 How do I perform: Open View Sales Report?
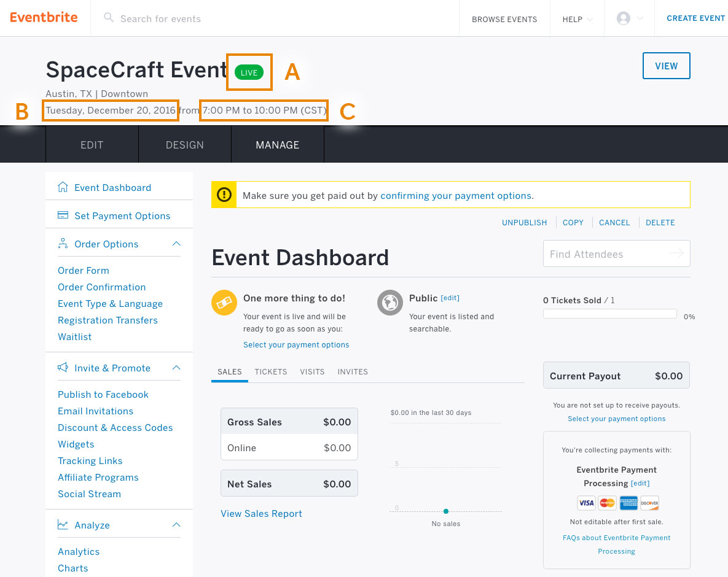[x=261, y=513]
